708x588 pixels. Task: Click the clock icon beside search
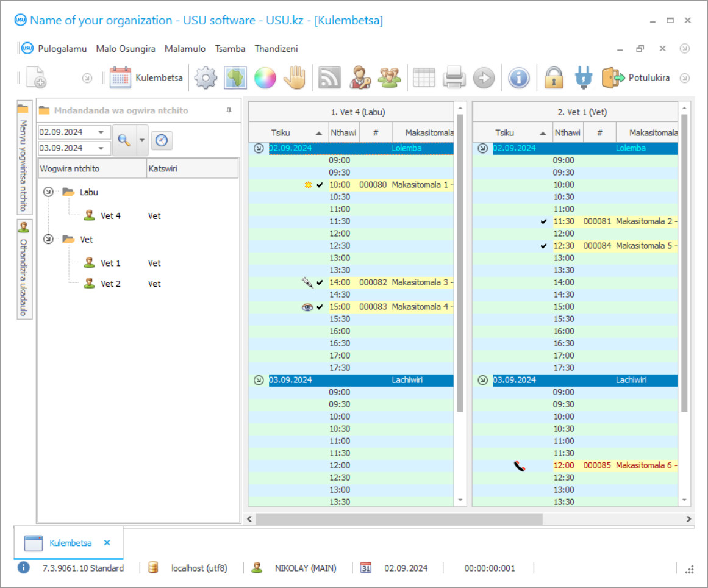[x=161, y=140]
